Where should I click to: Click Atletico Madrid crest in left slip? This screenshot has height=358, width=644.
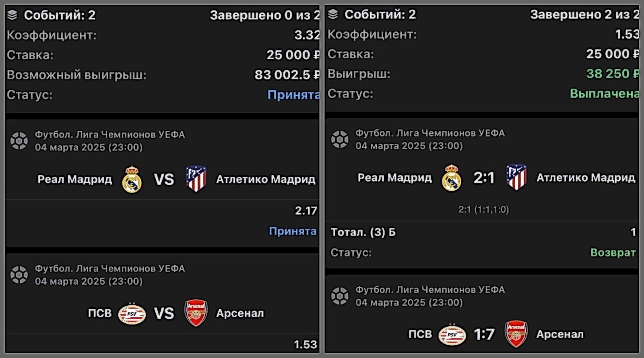coord(196,179)
